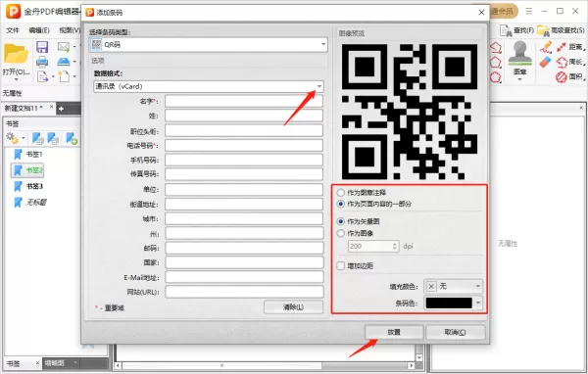Image resolution: width=588 pixels, height=374 pixels.
Task: Open the 编辑(E) menu
Action: 39,30
